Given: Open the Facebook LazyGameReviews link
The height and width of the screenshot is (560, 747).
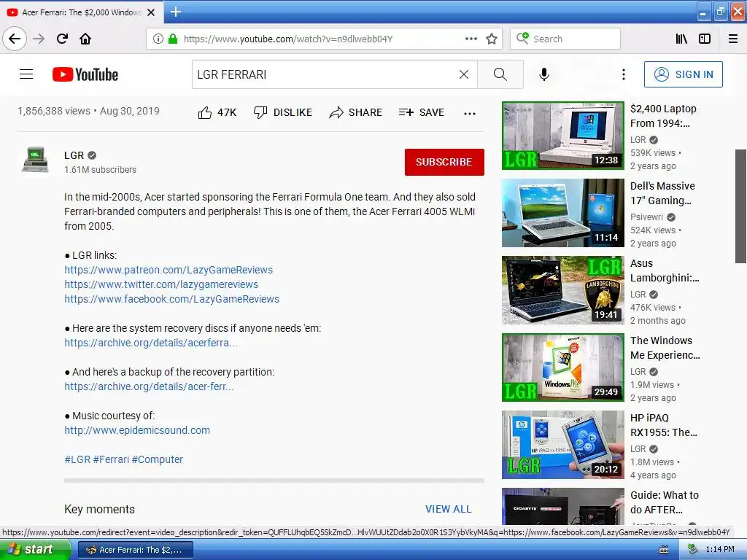Looking at the screenshot, I should click(x=172, y=299).
